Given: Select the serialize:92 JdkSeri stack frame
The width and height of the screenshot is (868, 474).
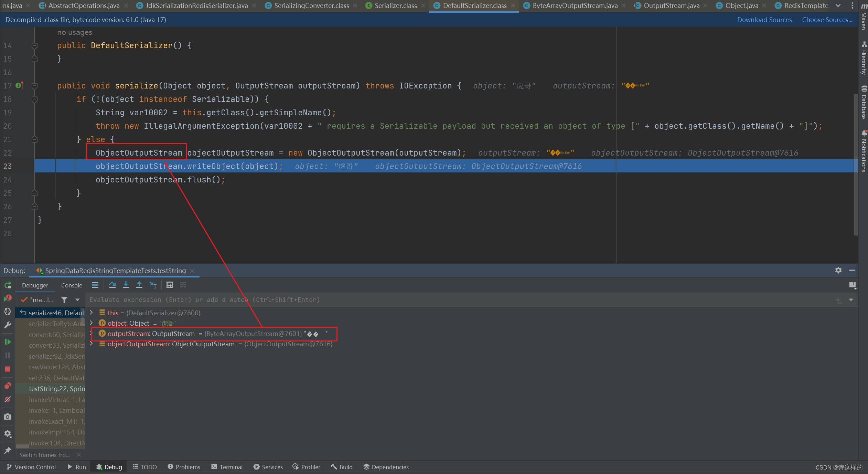Looking at the screenshot, I should (x=51, y=356).
